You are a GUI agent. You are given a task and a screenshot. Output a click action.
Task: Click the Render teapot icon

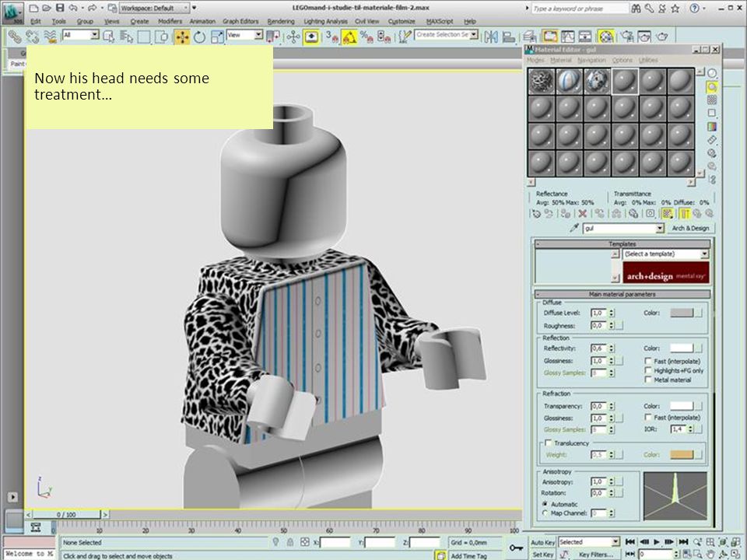point(662,37)
